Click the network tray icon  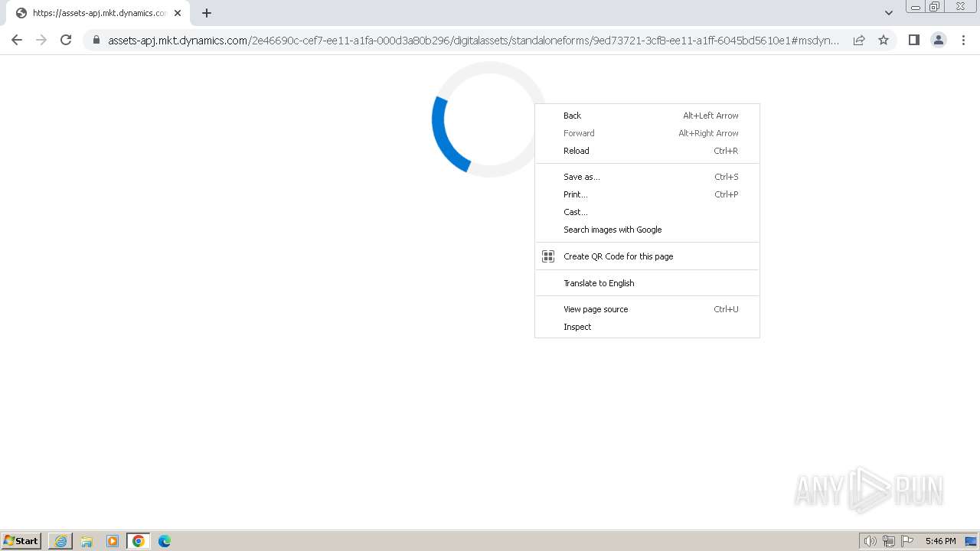889,541
